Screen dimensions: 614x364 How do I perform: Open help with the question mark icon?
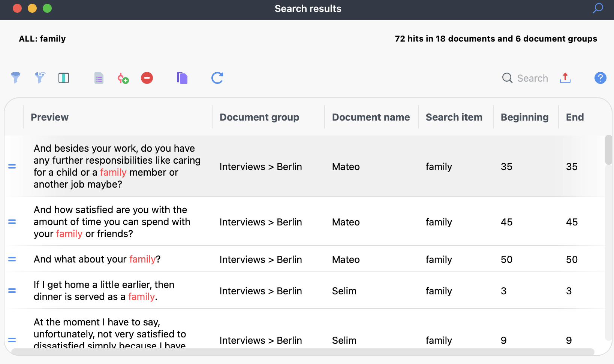601,78
